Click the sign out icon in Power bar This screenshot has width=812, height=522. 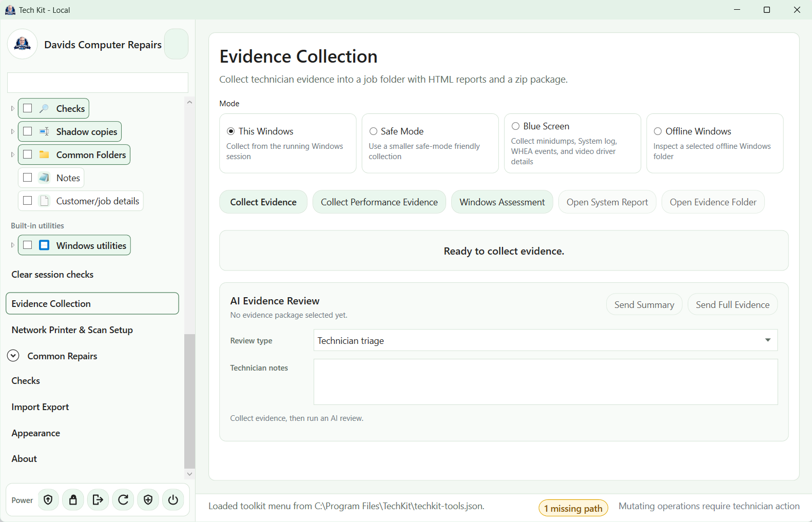[x=98, y=500]
